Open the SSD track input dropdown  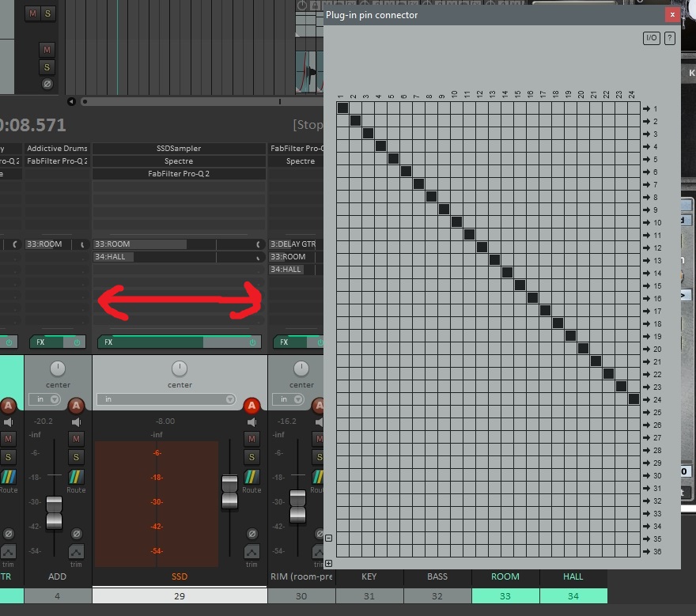tap(166, 399)
